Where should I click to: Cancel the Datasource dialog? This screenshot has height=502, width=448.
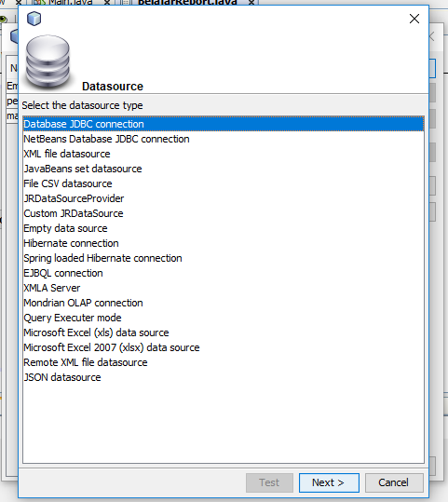[394, 482]
